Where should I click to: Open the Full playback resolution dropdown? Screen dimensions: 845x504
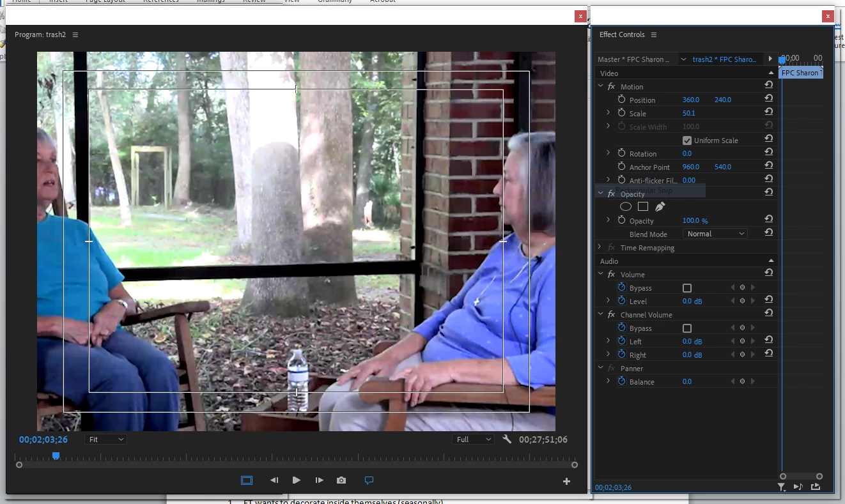click(474, 439)
